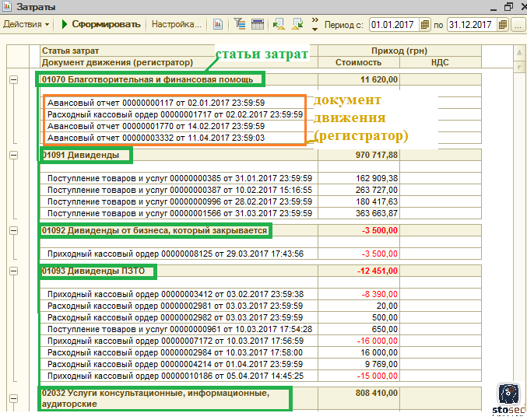
Task: Click the restore settings icon with left arrow
Action: click(x=279, y=24)
